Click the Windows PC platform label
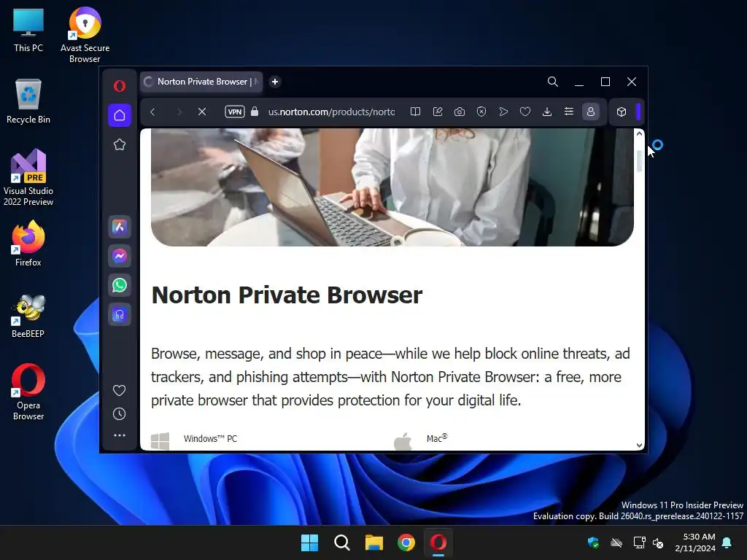Viewport: 747px width, 560px height. click(210, 438)
